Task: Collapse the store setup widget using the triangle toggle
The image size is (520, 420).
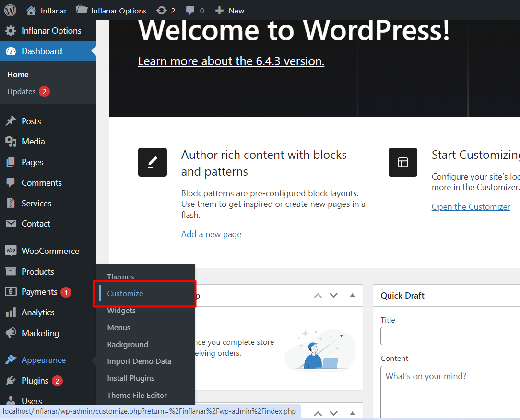Action: click(x=353, y=295)
